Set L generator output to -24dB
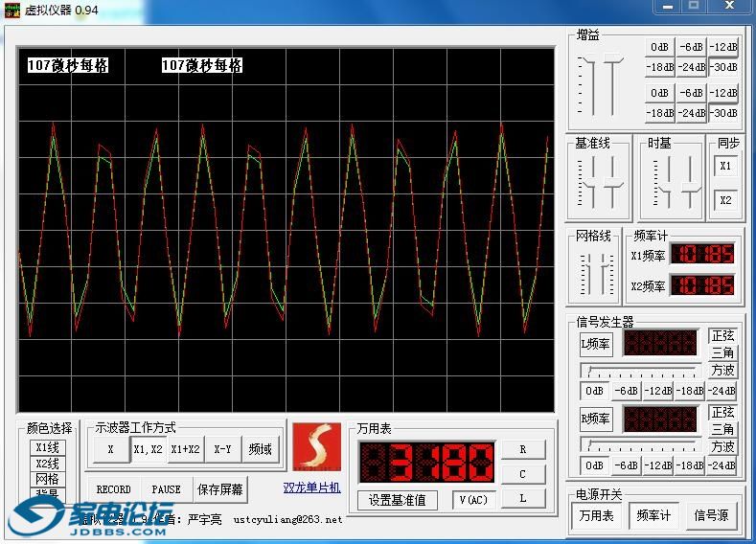 coord(722,391)
